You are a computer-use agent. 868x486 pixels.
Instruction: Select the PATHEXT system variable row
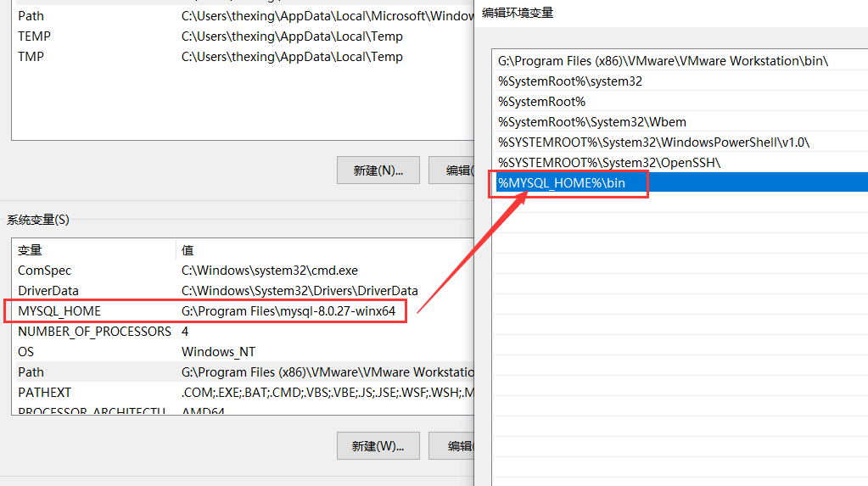pos(243,393)
